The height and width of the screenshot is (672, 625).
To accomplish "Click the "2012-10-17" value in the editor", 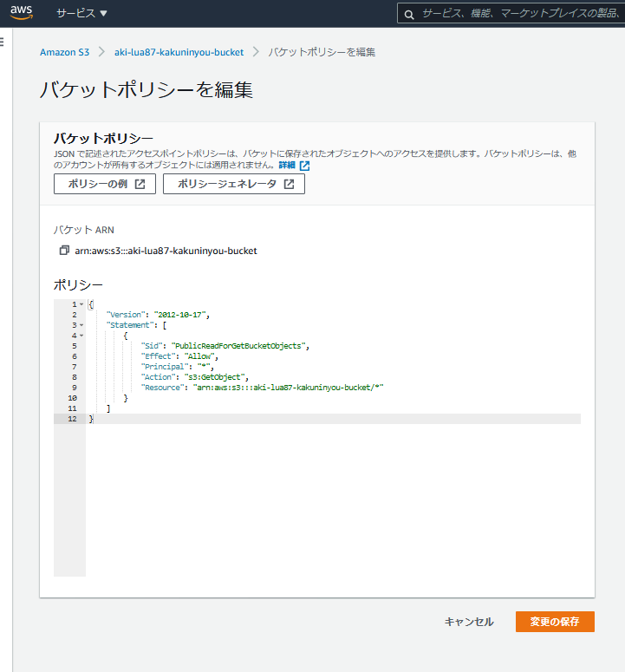I will (x=180, y=315).
